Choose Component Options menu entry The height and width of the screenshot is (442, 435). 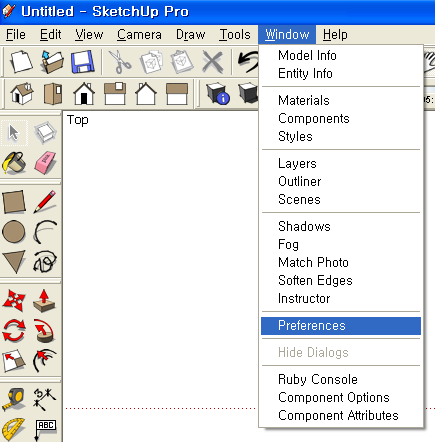(341, 397)
